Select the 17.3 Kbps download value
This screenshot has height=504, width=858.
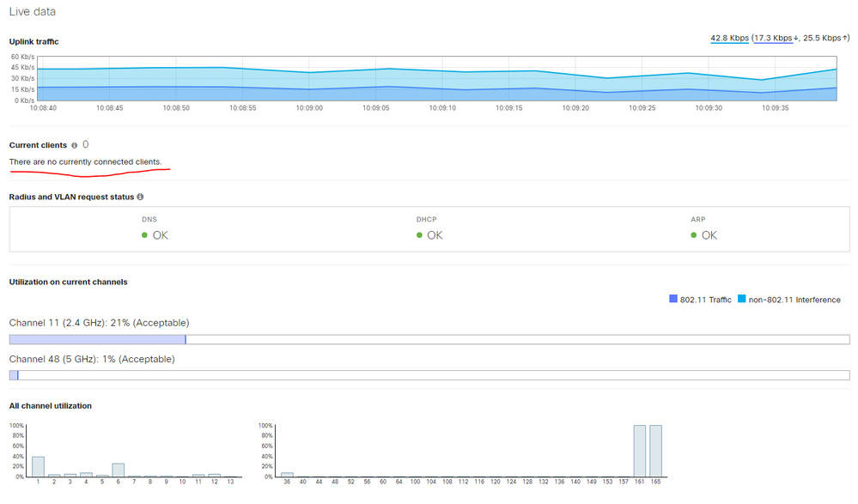(773, 39)
